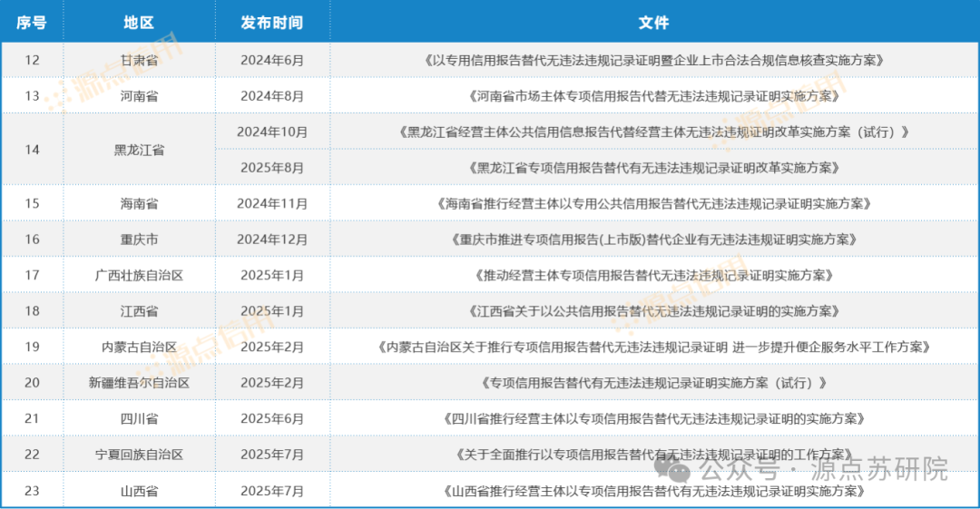Select the 内蒙古自治区关于推行 document title
Image resolution: width=980 pixels, height=509 pixels.
(653, 347)
